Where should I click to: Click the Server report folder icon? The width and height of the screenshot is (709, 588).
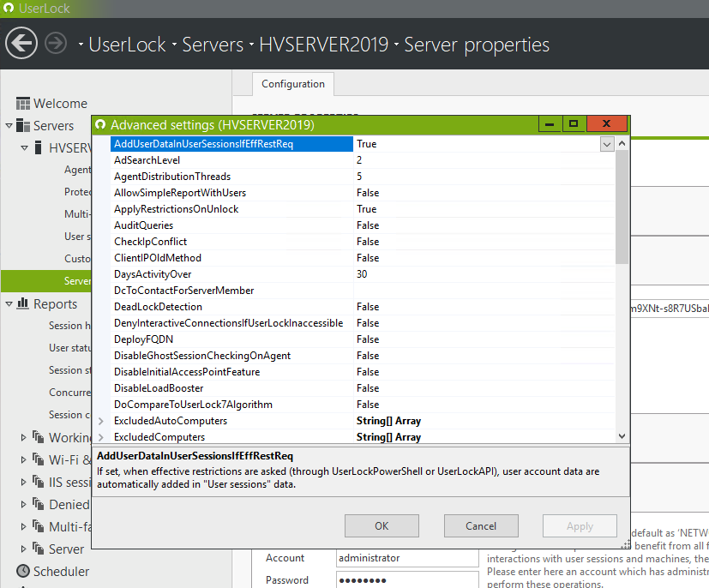(x=39, y=549)
